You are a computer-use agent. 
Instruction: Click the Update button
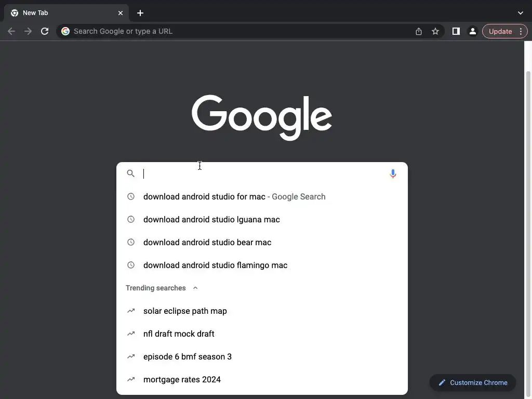500,31
